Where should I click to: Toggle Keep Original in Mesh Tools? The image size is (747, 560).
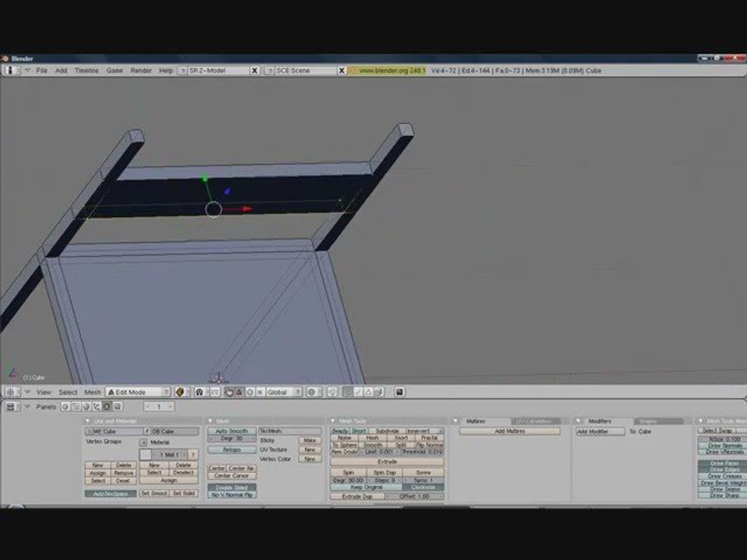click(366, 488)
